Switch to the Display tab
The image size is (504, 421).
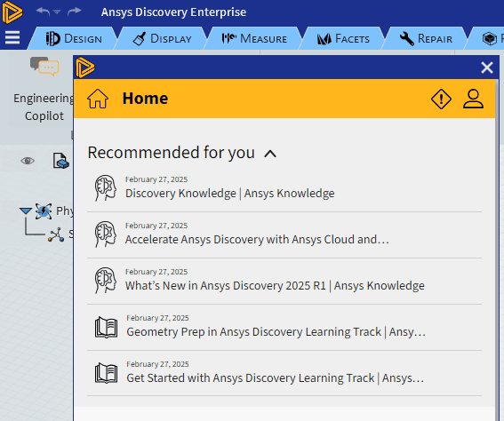pyautogui.click(x=163, y=38)
